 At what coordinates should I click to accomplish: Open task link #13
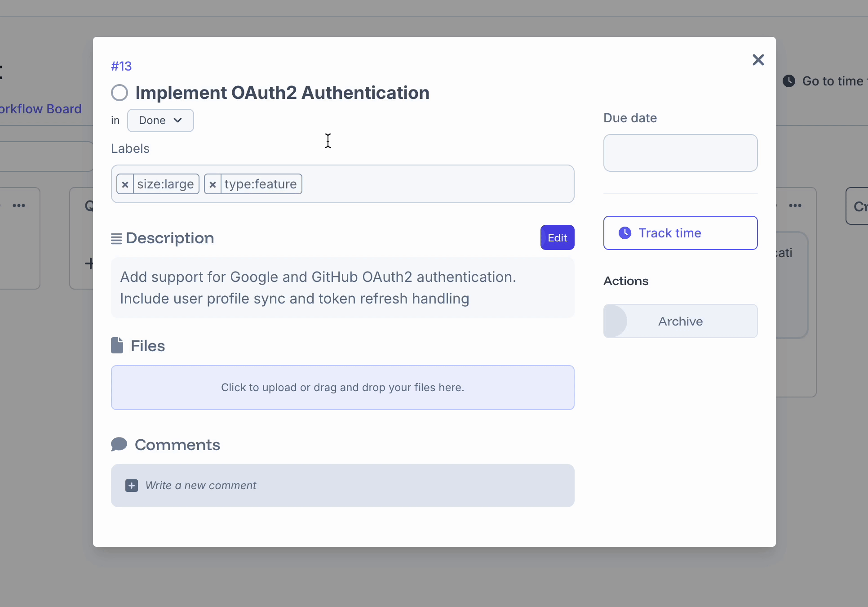click(121, 66)
